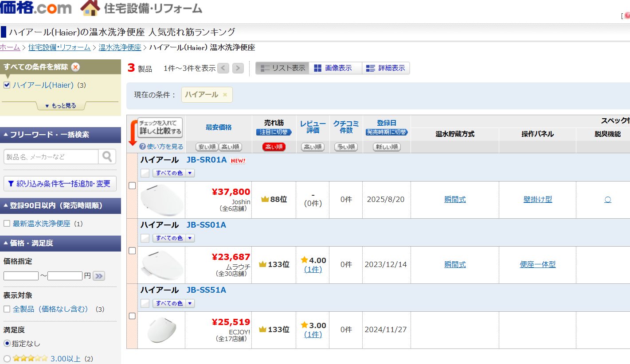Click the crown icon beside 88位

(265, 199)
